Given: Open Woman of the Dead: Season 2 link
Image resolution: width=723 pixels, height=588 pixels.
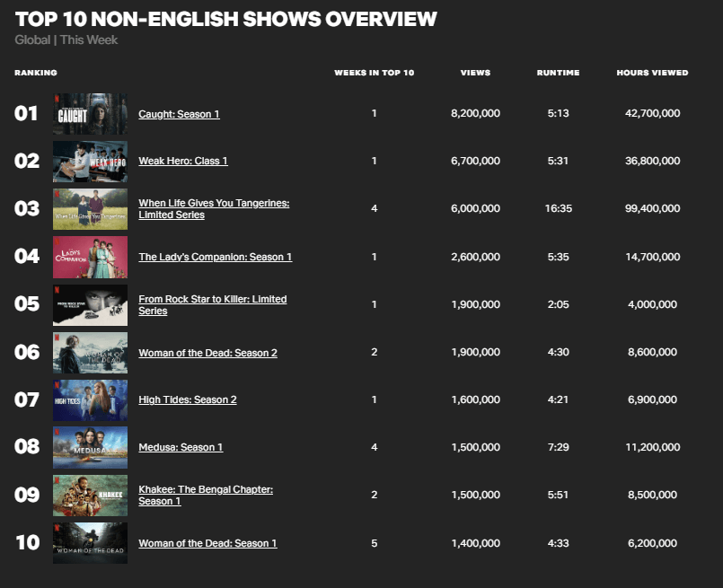Looking at the screenshot, I should (208, 353).
